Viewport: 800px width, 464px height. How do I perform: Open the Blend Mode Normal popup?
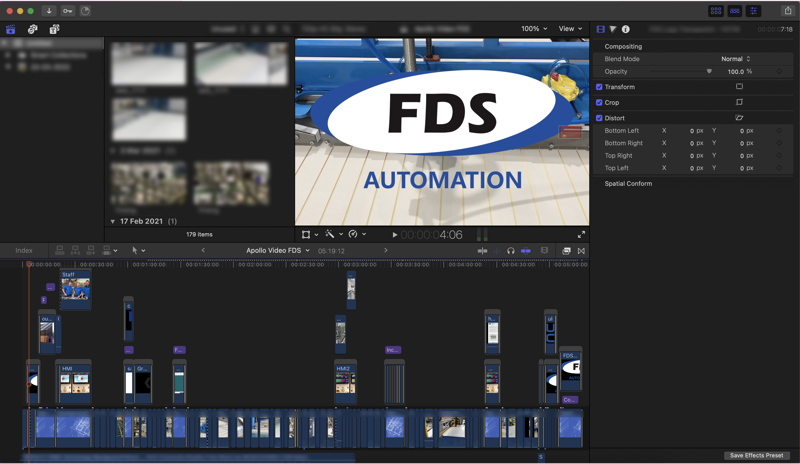click(735, 59)
